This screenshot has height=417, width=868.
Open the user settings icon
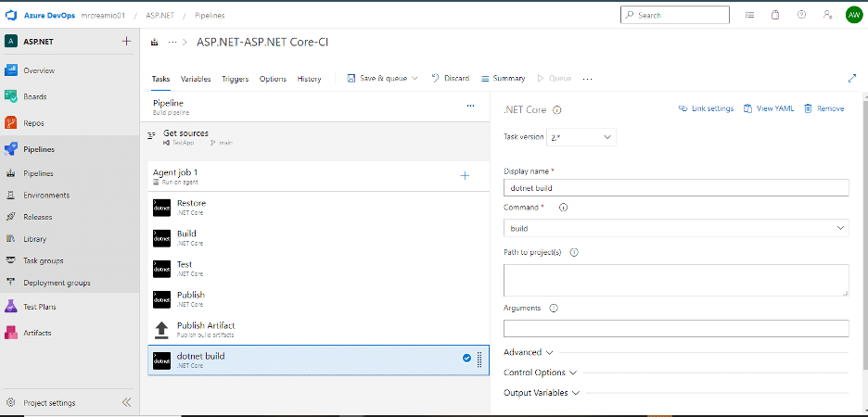click(x=827, y=15)
